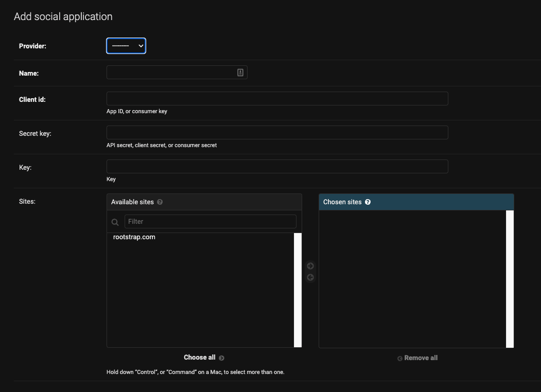Click the autofill icon inside Name field

[x=240, y=73]
